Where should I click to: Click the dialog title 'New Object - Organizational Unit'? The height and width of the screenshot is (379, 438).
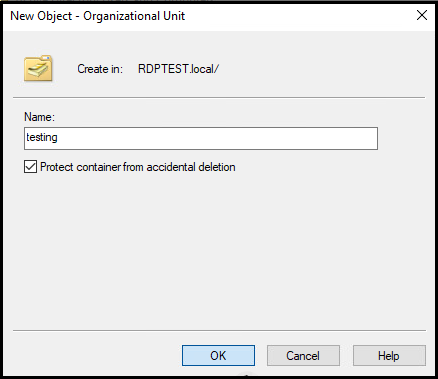(98, 16)
